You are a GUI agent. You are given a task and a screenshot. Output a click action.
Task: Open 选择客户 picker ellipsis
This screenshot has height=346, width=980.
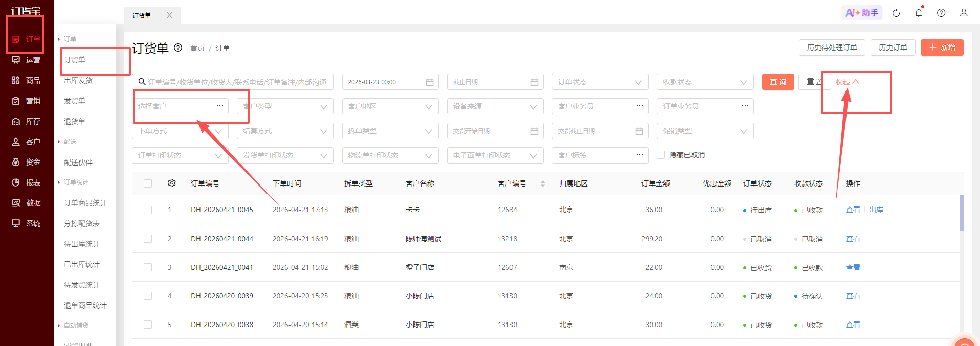[220, 105]
